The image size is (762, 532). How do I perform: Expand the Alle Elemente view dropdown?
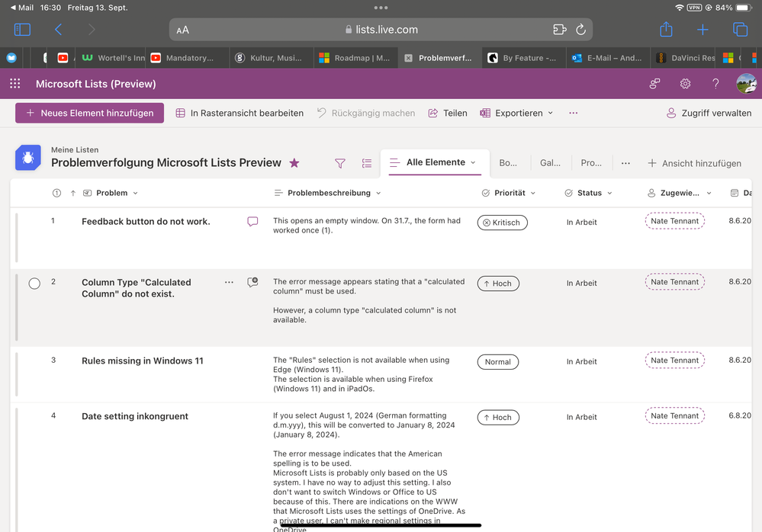click(473, 162)
